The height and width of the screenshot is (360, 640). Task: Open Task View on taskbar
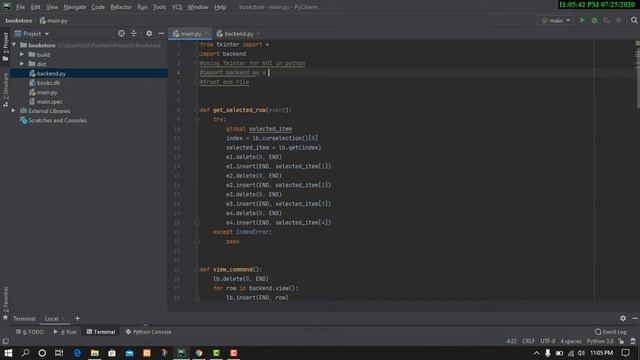(59, 353)
